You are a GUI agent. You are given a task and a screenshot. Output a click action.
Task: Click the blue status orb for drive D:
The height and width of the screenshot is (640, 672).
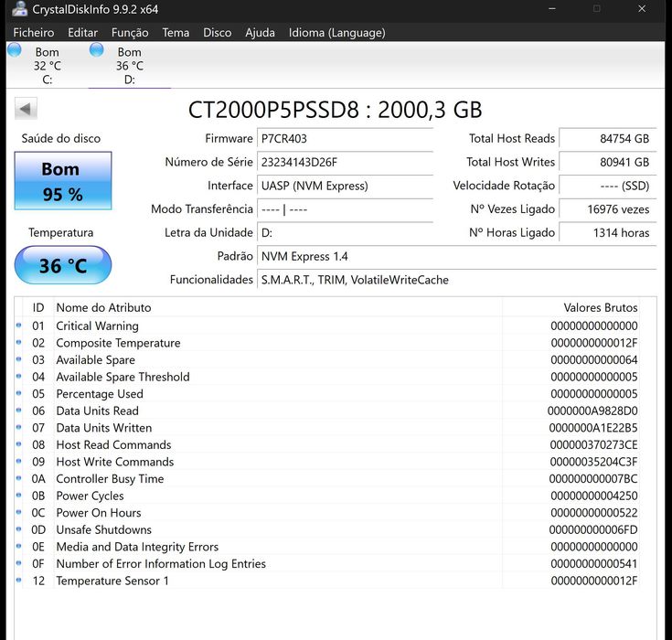point(96,50)
